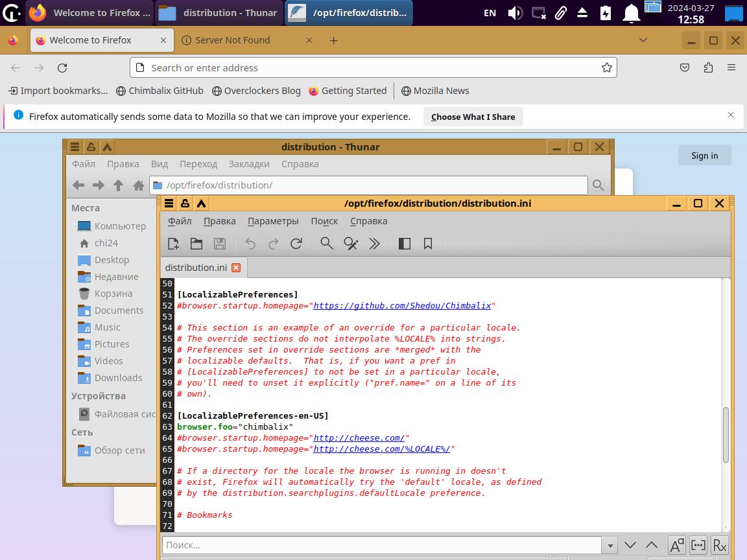Open the Firefox list all tabs dropdown
The height and width of the screenshot is (560, 747).
pos(643,40)
